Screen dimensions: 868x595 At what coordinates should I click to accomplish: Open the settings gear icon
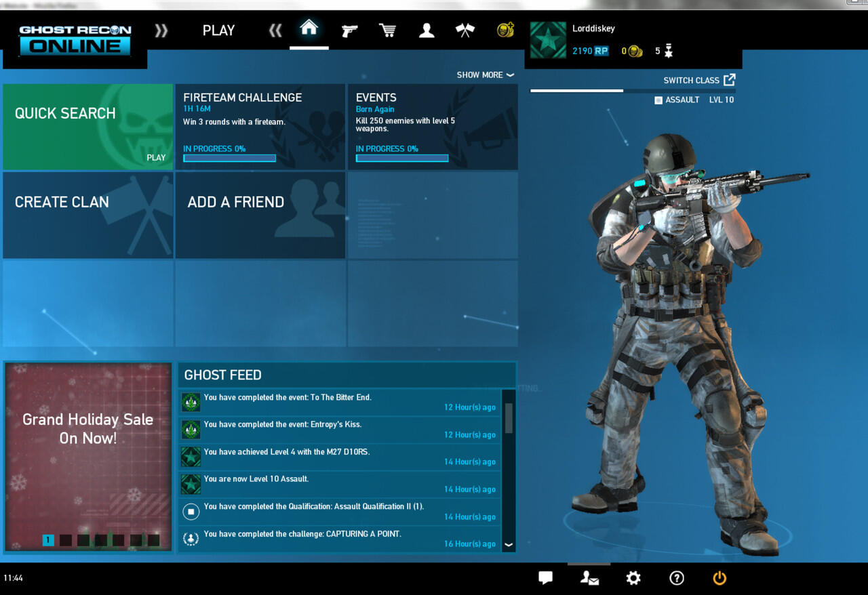(633, 578)
